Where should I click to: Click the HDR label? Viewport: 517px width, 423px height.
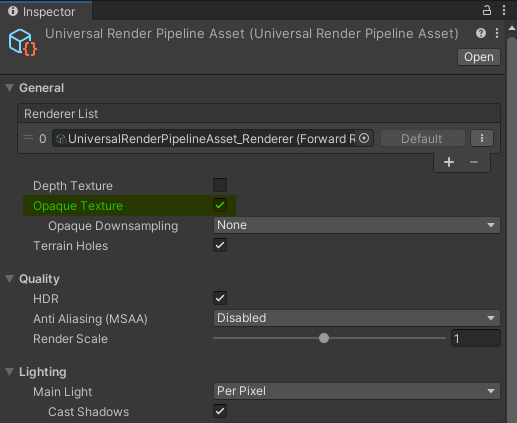point(46,299)
